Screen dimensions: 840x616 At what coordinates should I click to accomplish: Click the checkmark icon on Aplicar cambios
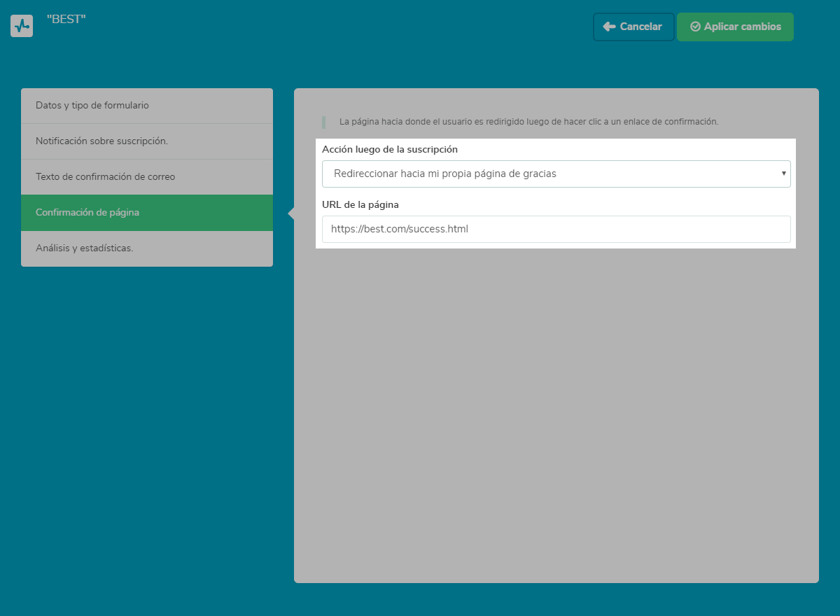pos(695,27)
